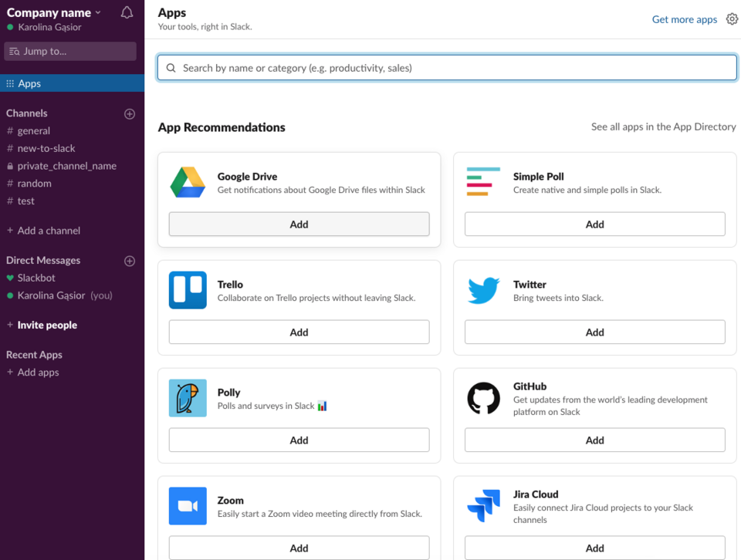Click Invite people
Viewport: 741px width, 560px height.
click(42, 325)
